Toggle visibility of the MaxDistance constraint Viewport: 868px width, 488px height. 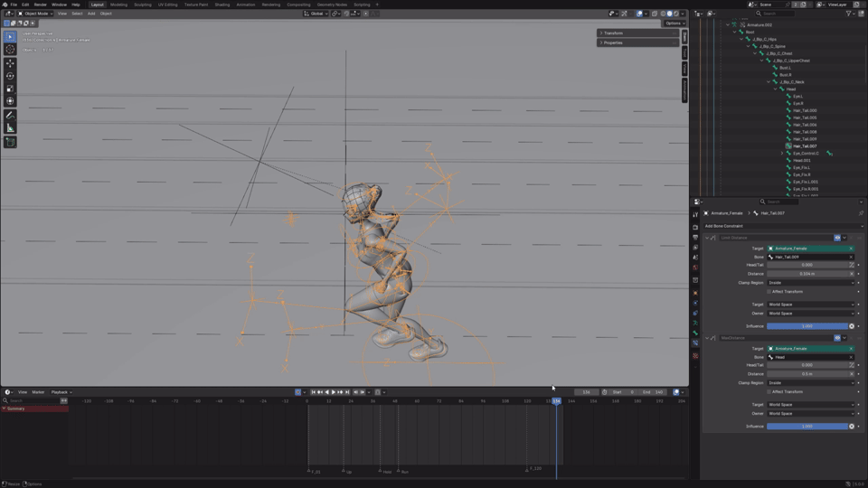837,338
